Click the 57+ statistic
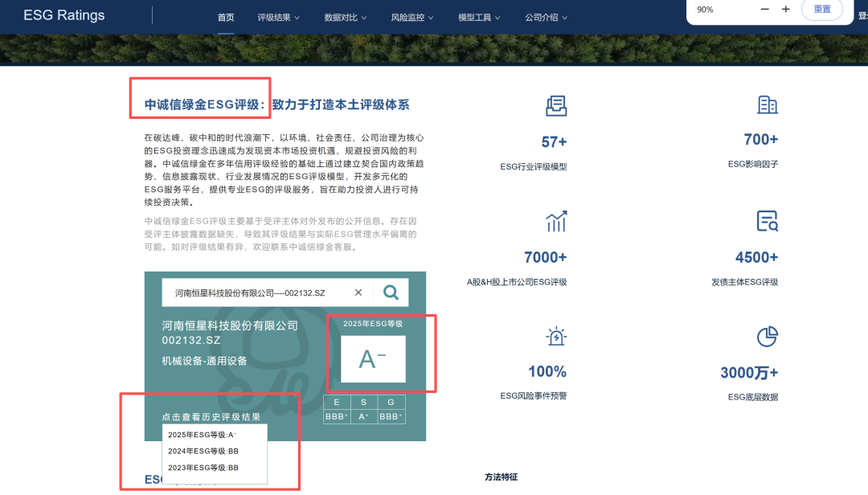Image resolution: width=868 pixels, height=495 pixels. click(554, 142)
